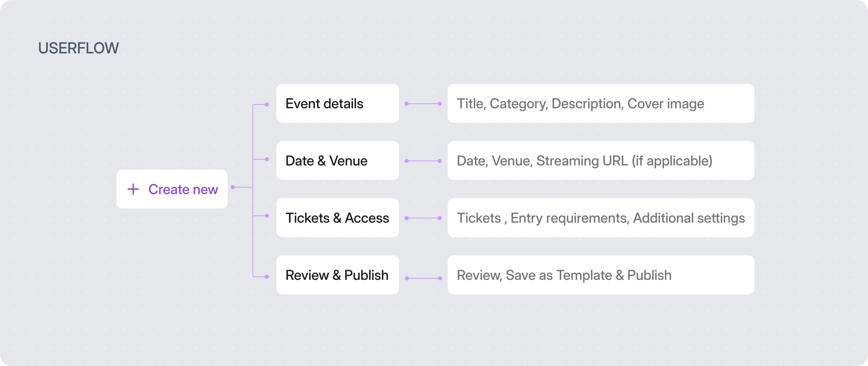Click connector dot right of Tickets & Access box
Screen dimensions: 868x366
pos(407,218)
